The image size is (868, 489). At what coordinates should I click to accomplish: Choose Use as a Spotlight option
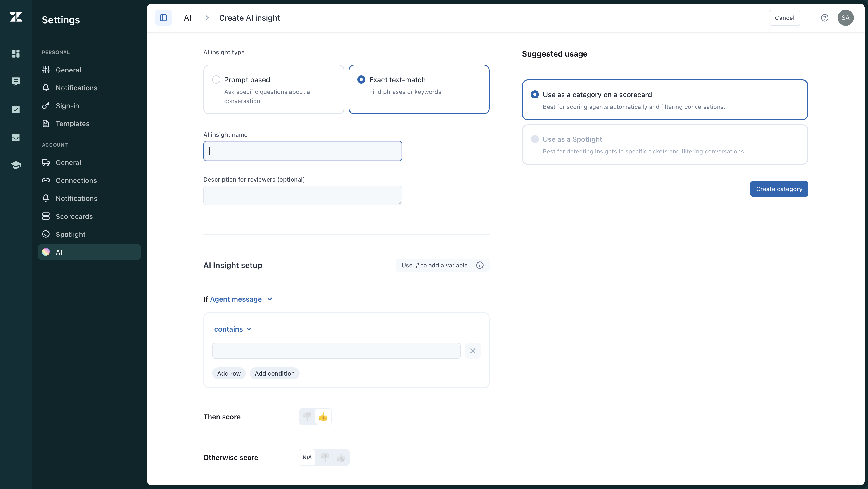[x=665, y=145]
